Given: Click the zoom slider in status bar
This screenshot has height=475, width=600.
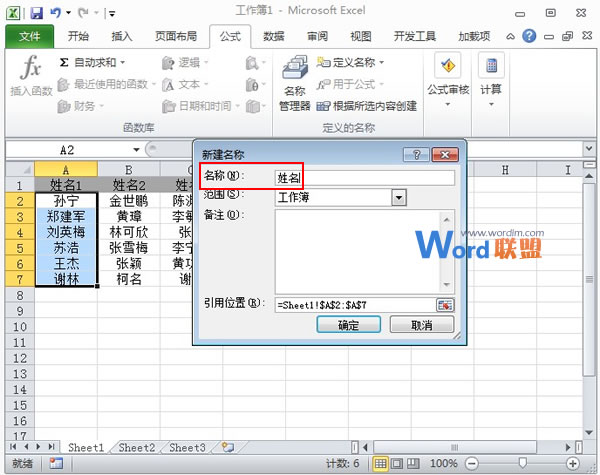Looking at the screenshot, I should 521,465.
